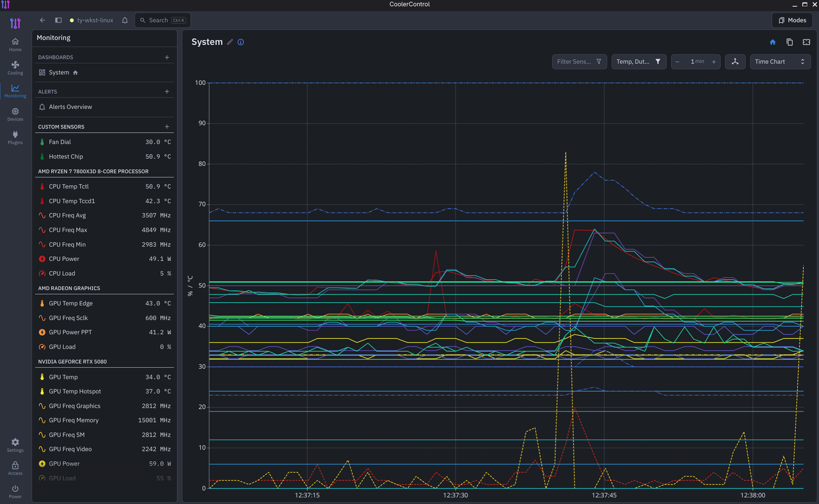Image resolution: width=819 pixels, height=504 pixels.
Task: Click the alerts bell icon in top bar
Action: tap(125, 20)
